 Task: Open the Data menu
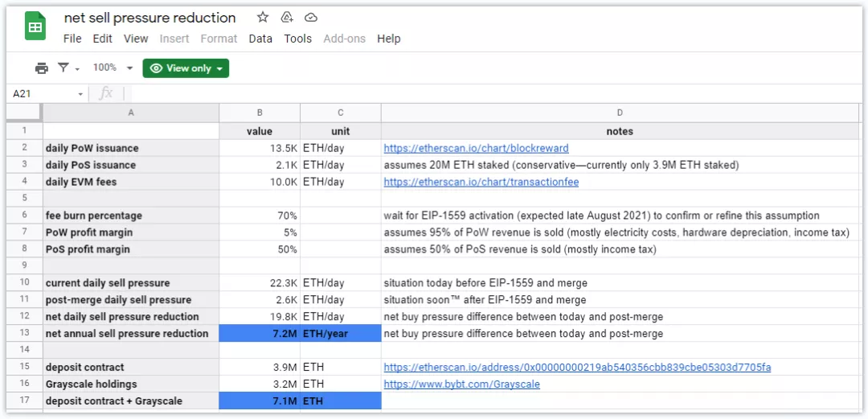click(x=260, y=39)
